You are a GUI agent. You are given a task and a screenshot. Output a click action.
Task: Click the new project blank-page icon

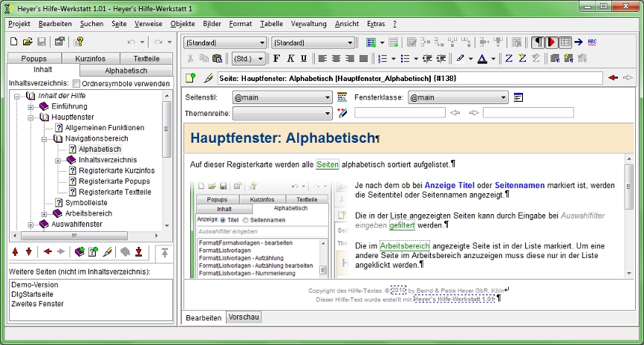[13, 42]
